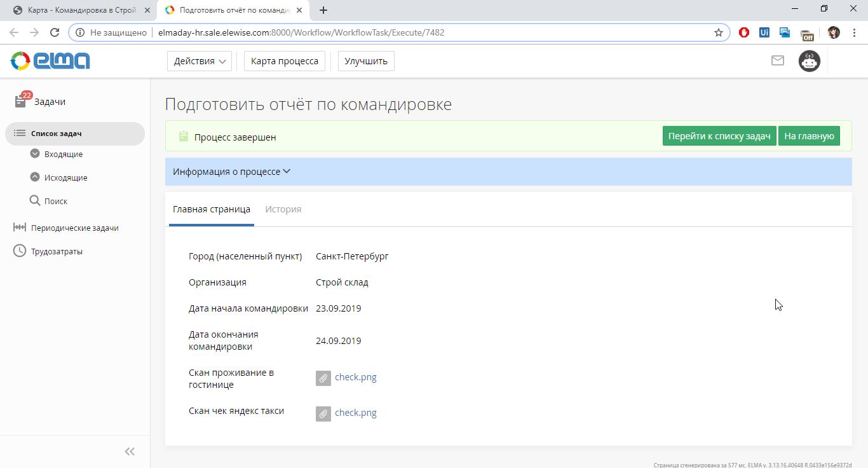This screenshot has height=468, width=868.
Task: Collapse the sidebar with the double-arrow control
Action: pos(129,451)
